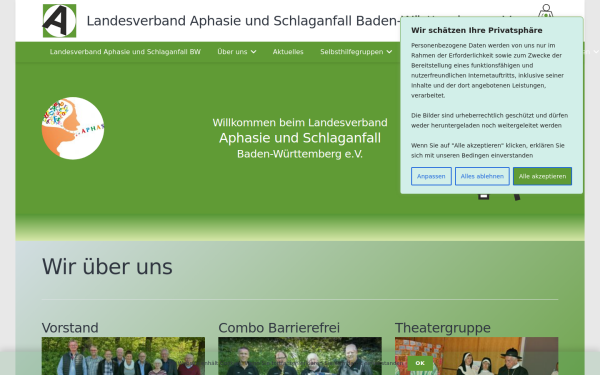Click the Wir über uns heading
600x375 pixels.
coord(107,267)
